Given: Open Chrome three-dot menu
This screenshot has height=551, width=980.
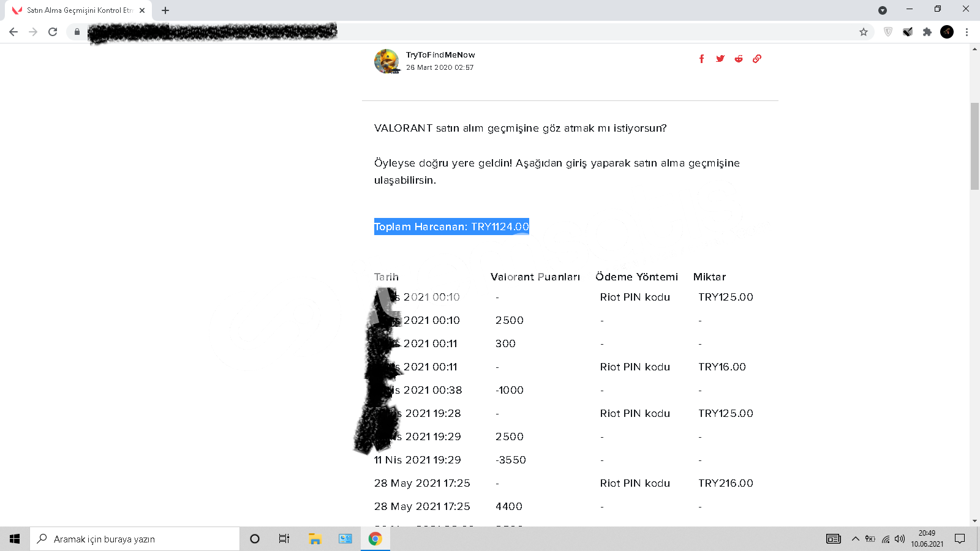Looking at the screenshot, I should click(x=967, y=32).
